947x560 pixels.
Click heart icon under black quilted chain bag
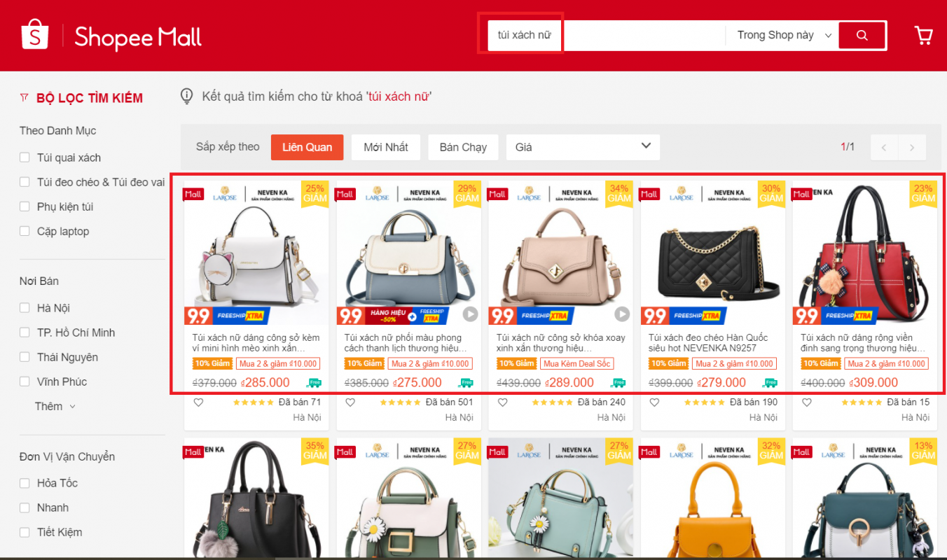[x=654, y=402]
